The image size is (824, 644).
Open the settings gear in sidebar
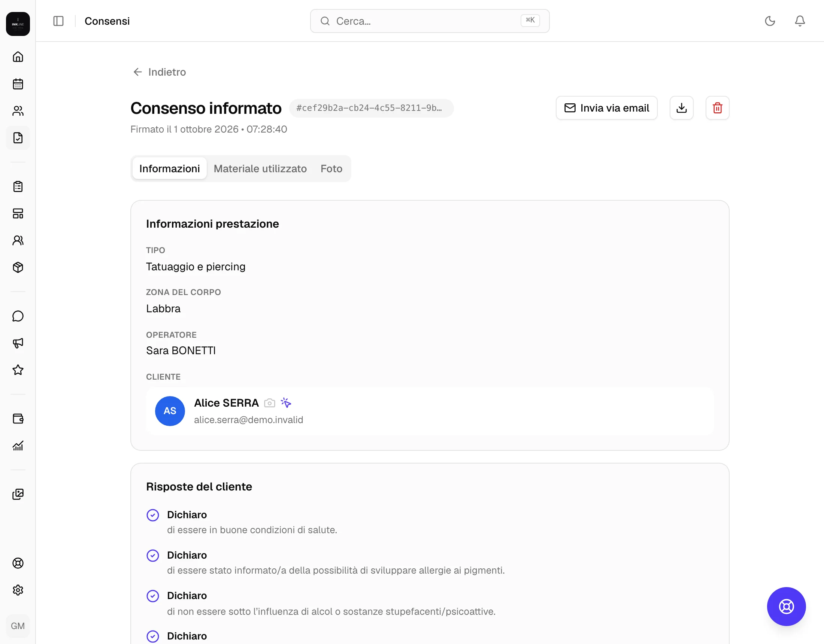click(x=18, y=590)
